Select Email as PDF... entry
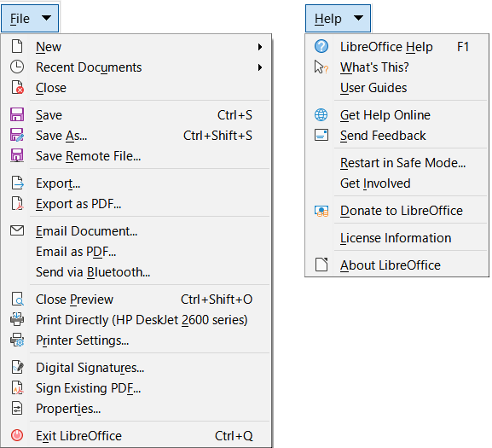Screen dimensions: 492x448 136,251
